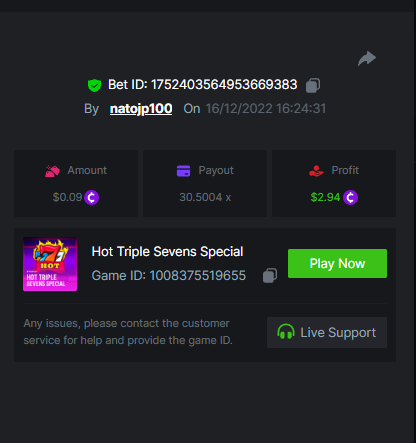Click the bet date 16/12/2022 16:24:31
Image resolution: width=416 pixels, height=443 pixels.
tap(266, 109)
